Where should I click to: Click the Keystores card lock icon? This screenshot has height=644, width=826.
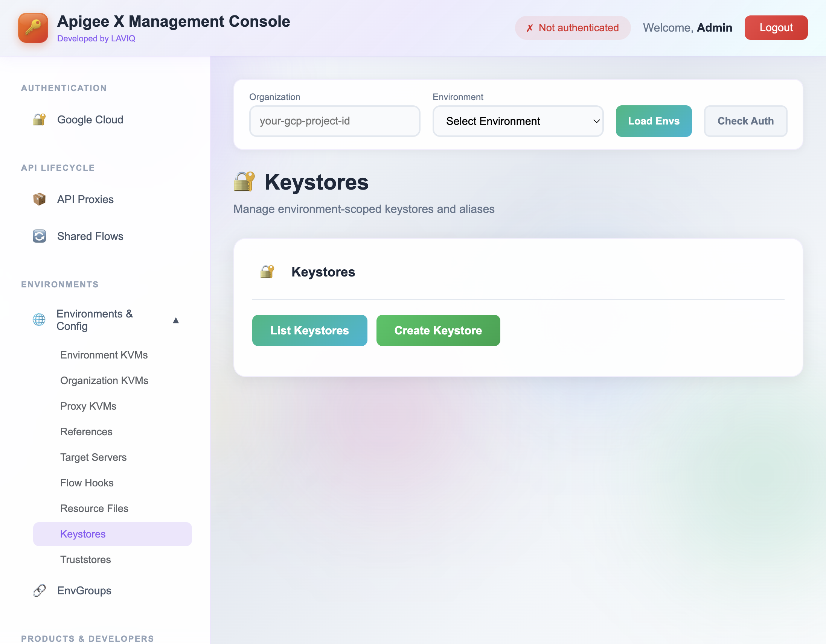pyautogui.click(x=267, y=272)
